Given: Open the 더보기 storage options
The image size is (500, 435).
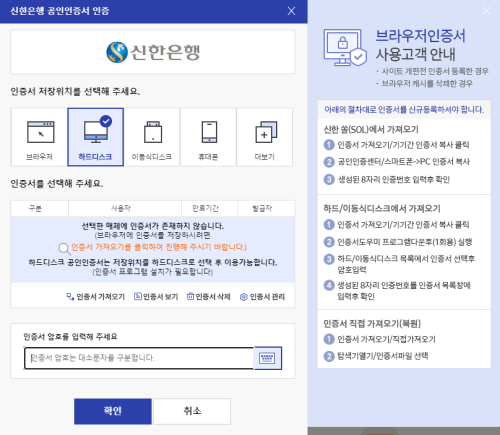Looking at the screenshot, I should point(265,137).
